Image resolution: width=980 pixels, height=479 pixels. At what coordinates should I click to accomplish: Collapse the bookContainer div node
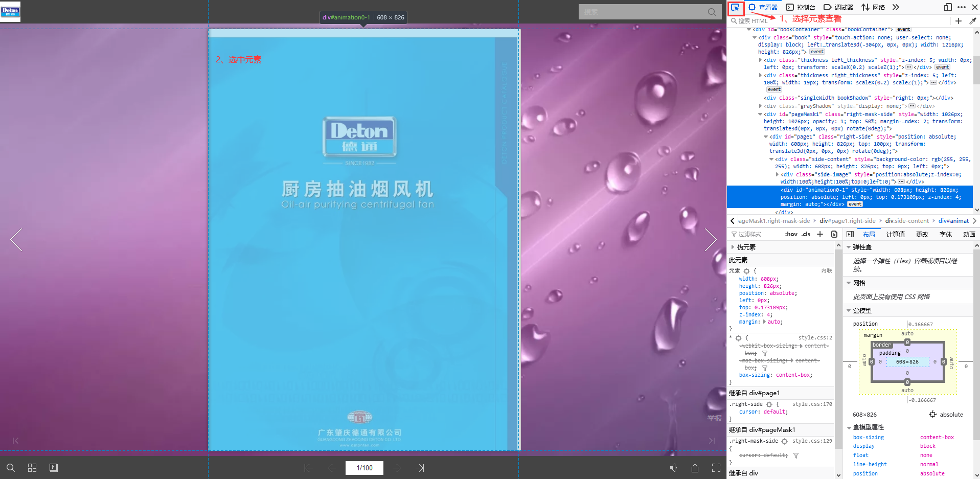click(x=749, y=30)
